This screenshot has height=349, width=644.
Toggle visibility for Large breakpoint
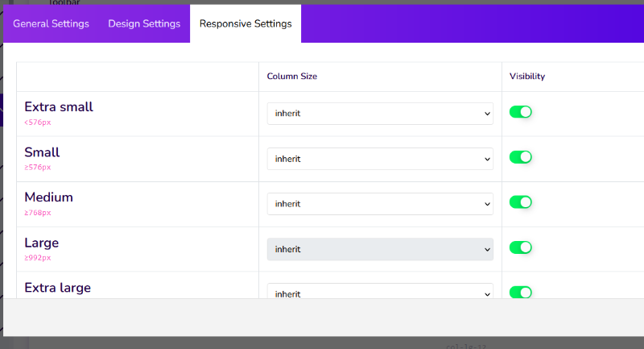click(x=520, y=247)
